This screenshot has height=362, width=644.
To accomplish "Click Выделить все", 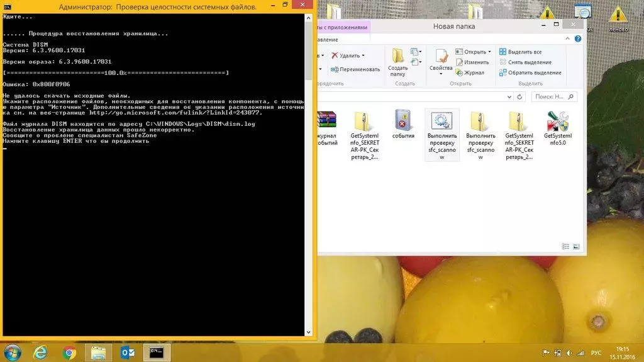I will point(520,52).
